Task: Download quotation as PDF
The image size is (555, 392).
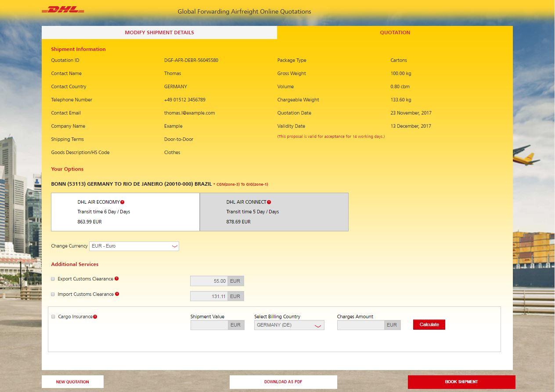Action: tap(283, 382)
